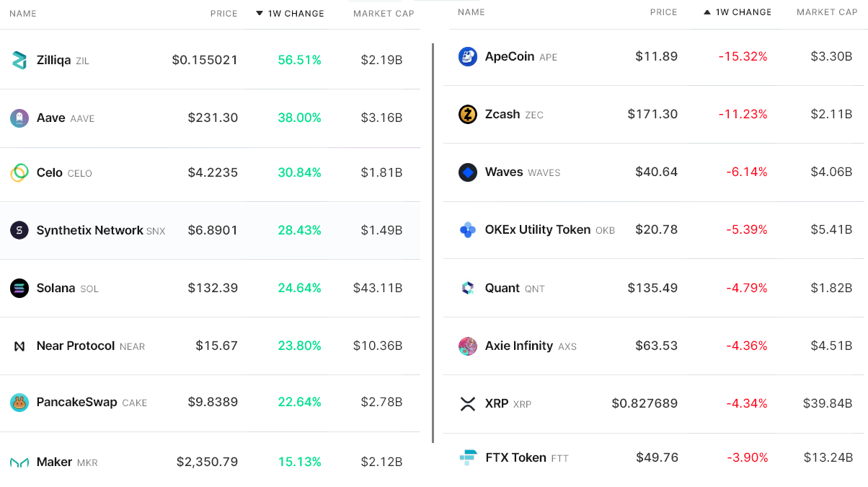Click the ApeCoin logo icon
Screen dimensions: 868x487
(x=468, y=57)
